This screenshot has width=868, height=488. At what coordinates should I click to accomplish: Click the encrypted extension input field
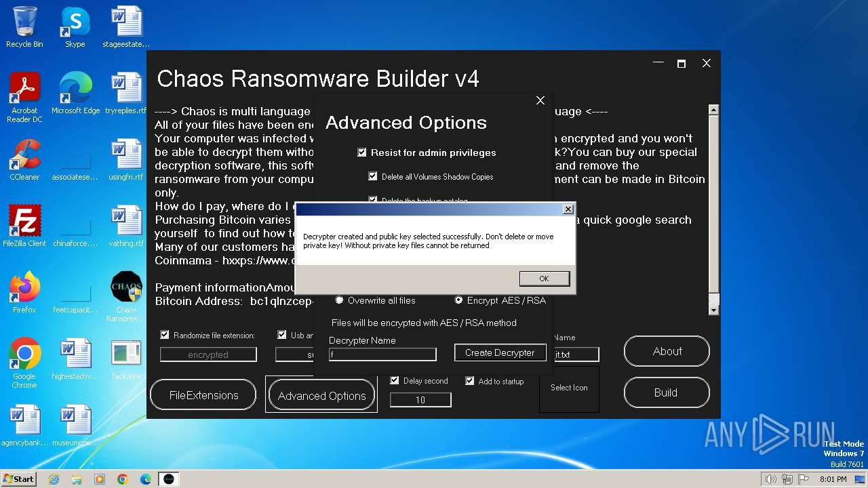pos(208,354)
